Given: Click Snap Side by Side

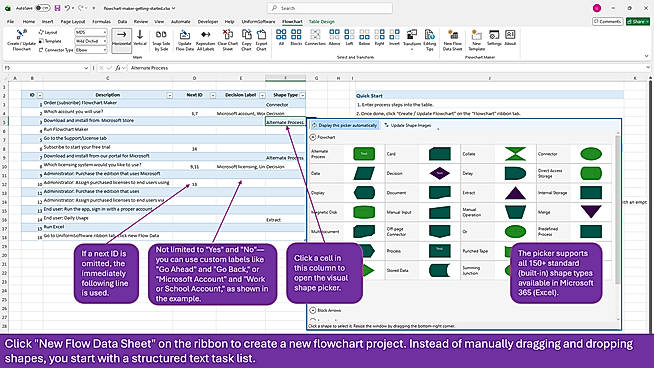Looking at the screenshot, I should click(x=161, y=40).
